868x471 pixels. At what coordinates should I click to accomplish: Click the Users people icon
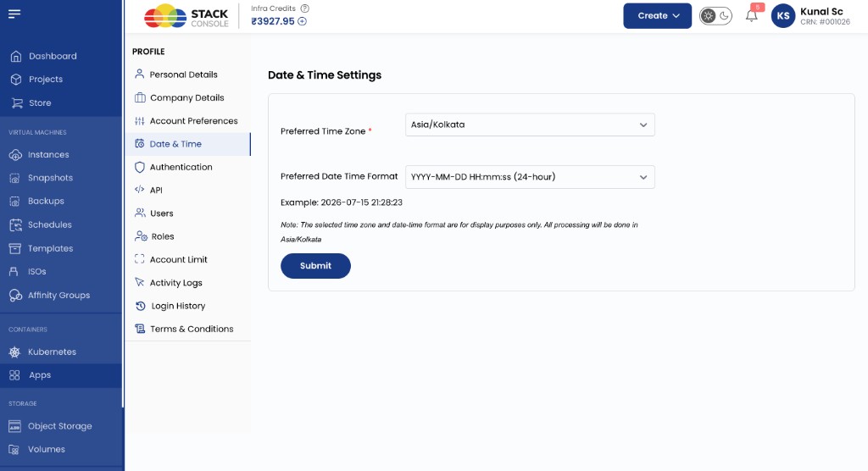click(140, 213)
